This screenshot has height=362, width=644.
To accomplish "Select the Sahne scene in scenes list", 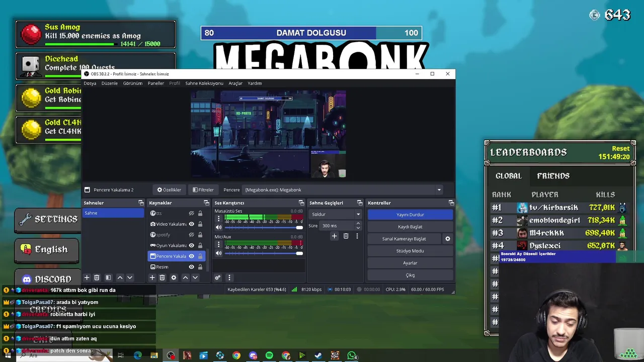I will tap(113, 213).
